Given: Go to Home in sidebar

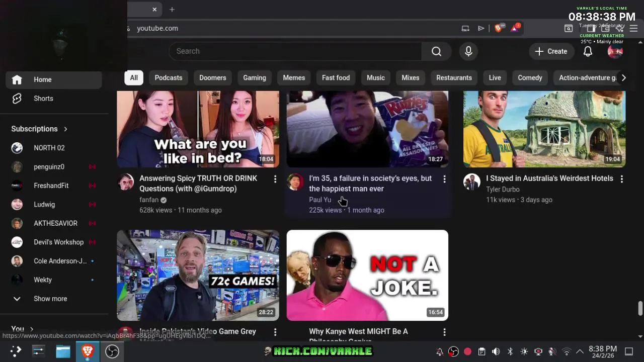Looking at the screenshot, I should [x=54, y=79].
